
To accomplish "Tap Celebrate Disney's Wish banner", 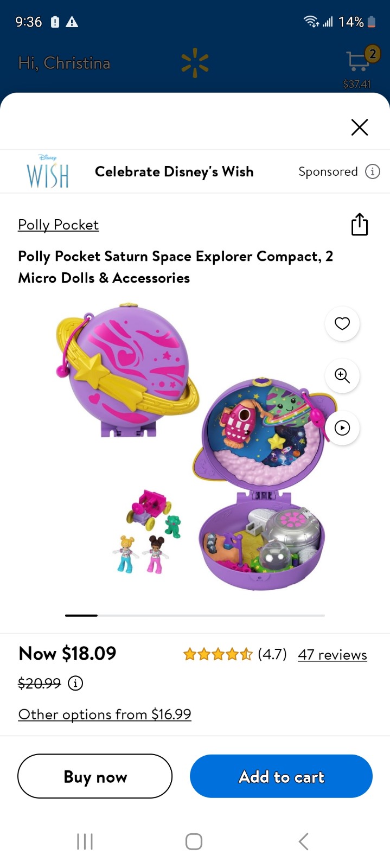I will coord(174,171).
